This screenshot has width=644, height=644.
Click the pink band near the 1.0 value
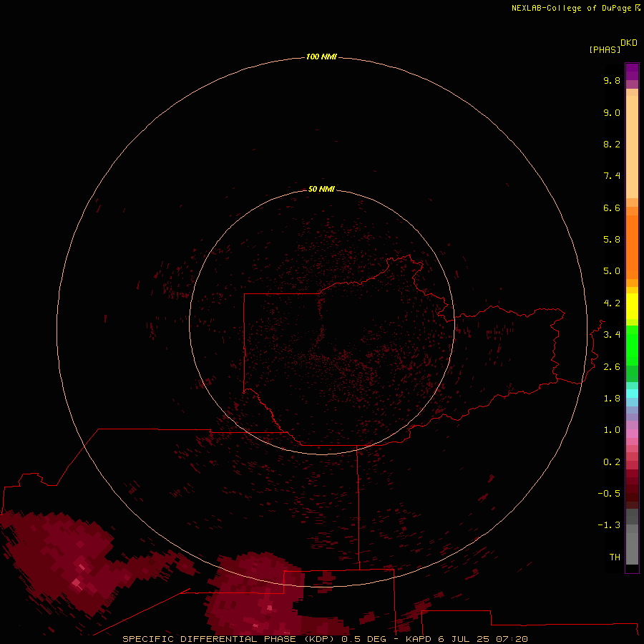[632, 434]
